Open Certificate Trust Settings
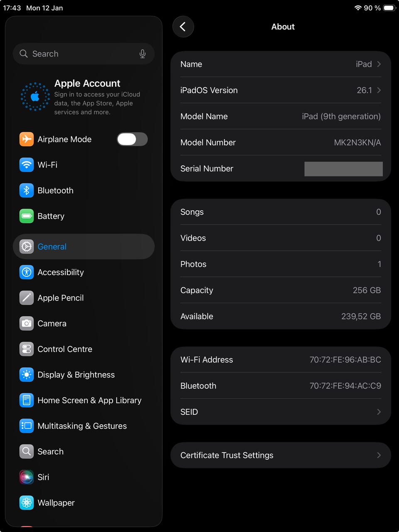This screenshot has height=532, width=399. point(281,455)
